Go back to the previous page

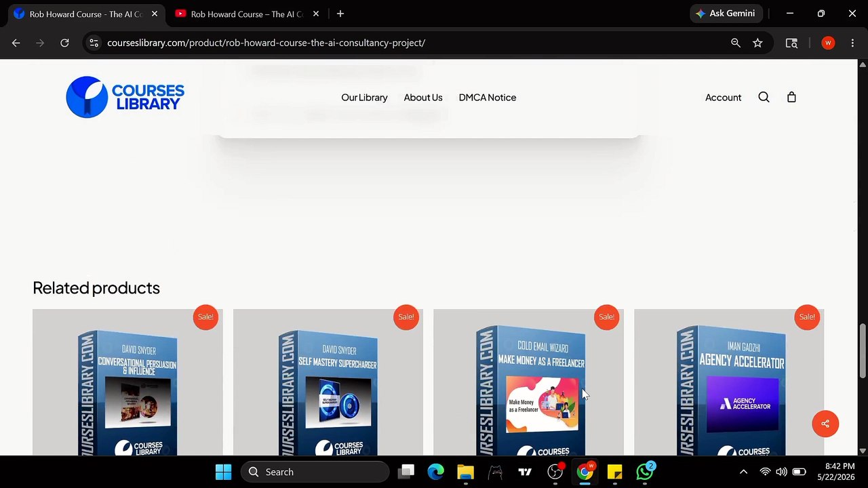pyautogui.click(x=16, y=43)
